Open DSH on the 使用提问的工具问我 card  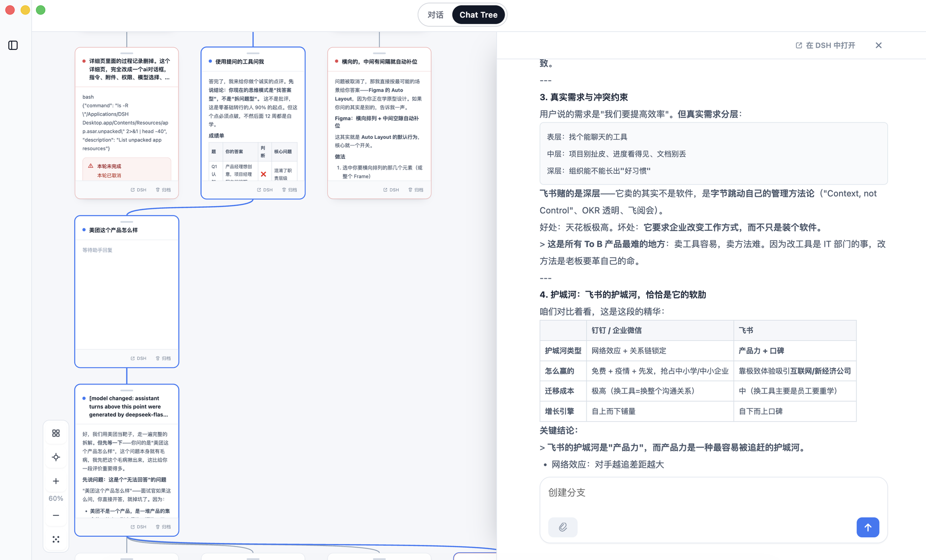point(265,190)
